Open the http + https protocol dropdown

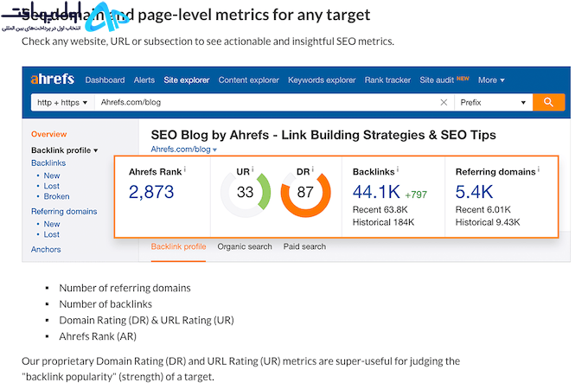coord(62,102)
